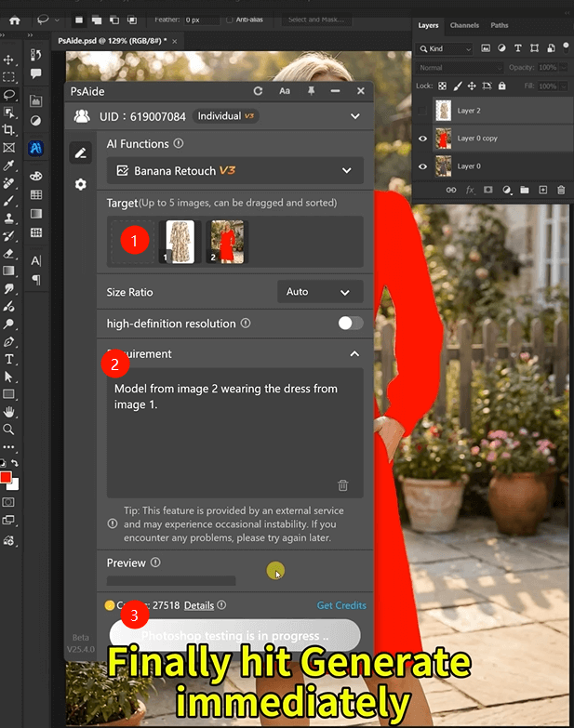Image resolution: width=574 pixels, height=728 pixels.
Task: Click the generate button at panel bottom
Action: (235, 635)
